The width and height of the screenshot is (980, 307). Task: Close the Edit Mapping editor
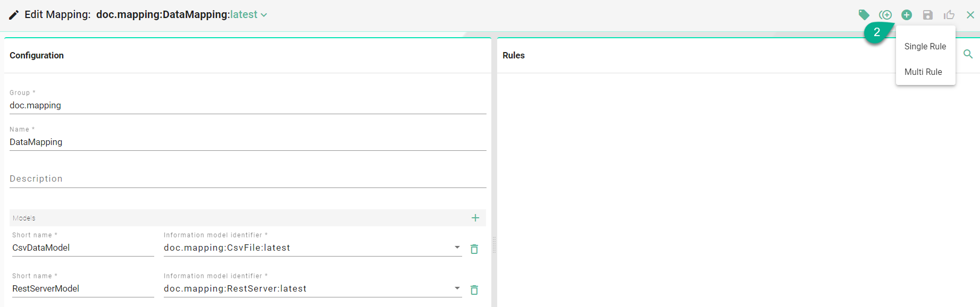click(970, 15)
